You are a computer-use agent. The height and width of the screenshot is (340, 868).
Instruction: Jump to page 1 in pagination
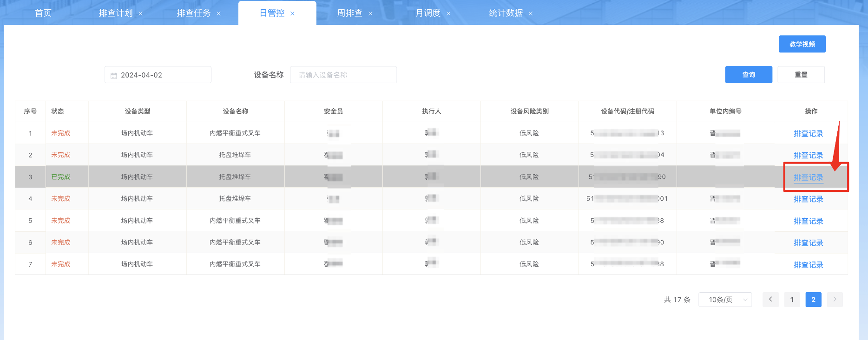pyautogui.click(x=792, y=300)
